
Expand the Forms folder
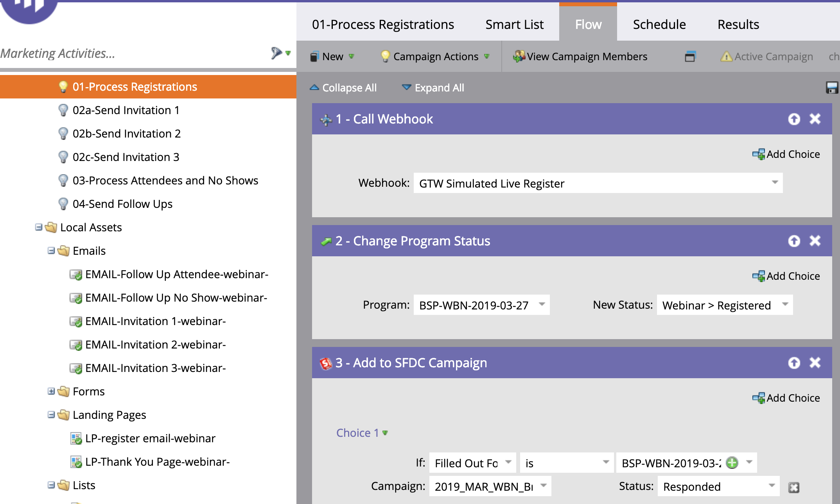(52, 391)
